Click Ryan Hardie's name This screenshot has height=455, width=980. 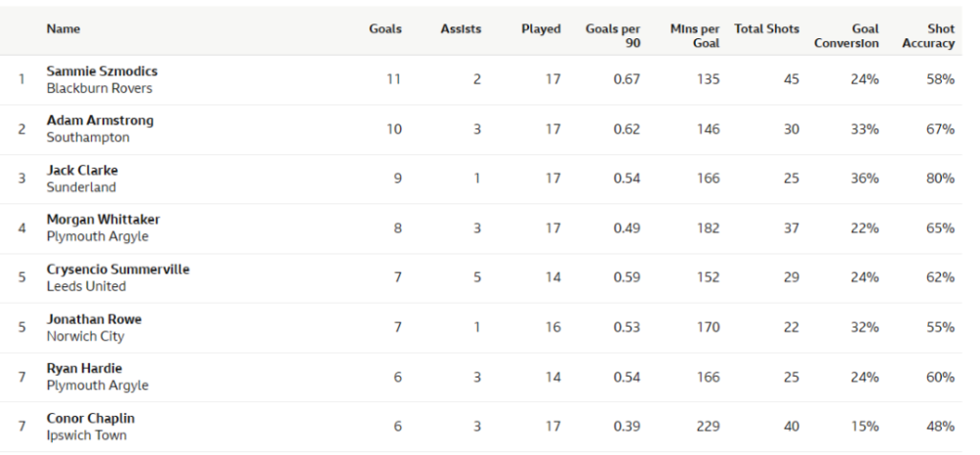point(84,369)
